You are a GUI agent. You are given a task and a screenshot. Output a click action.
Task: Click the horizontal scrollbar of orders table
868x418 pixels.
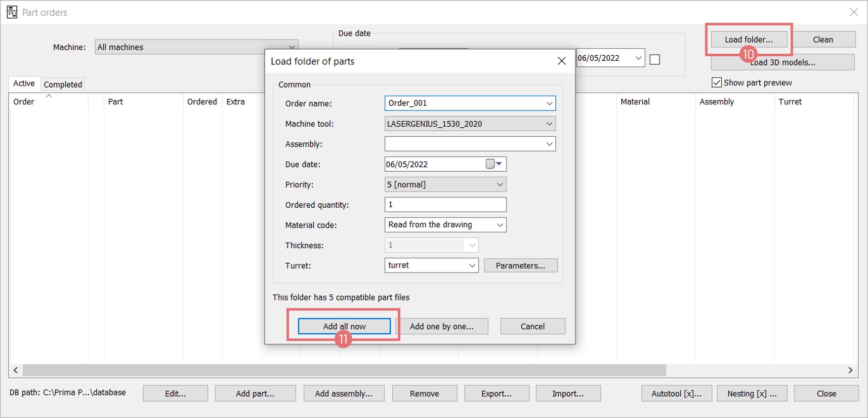point(344,370)
